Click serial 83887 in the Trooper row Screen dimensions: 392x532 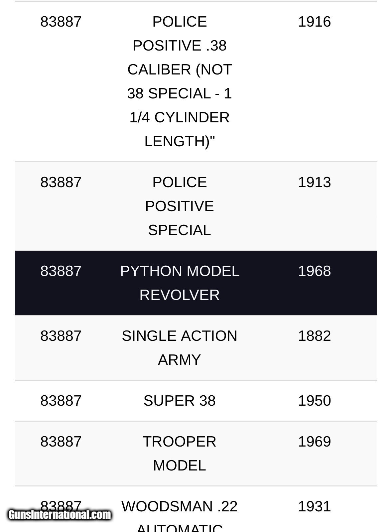(61, 442)
